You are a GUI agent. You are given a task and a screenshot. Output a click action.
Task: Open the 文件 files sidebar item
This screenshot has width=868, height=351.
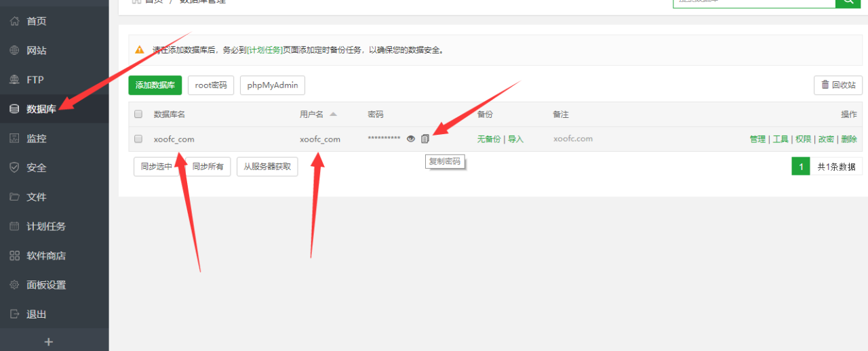(54, 197)
